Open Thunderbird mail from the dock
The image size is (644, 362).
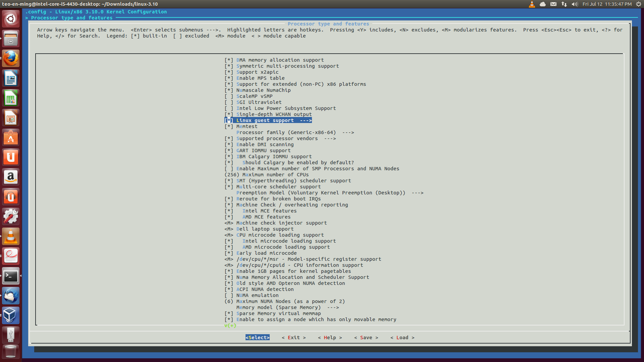tap(11, 296)
